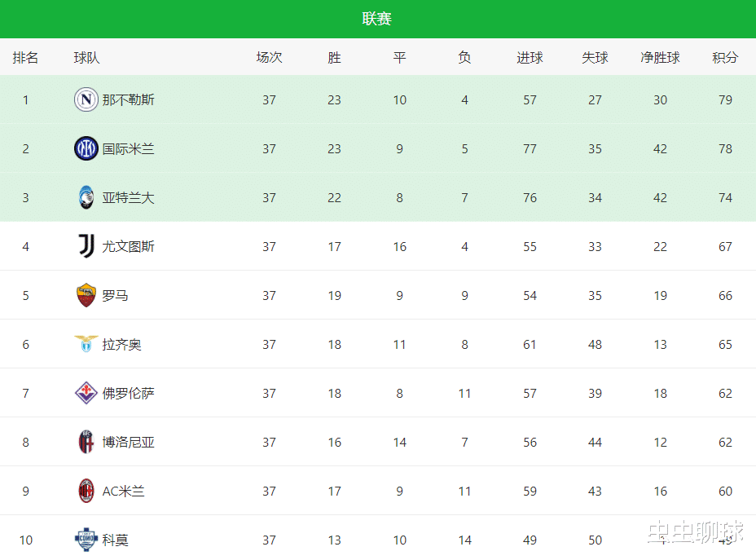756x560 pixels.
Task: Select the 联赛 tab header
Action: 377,19
